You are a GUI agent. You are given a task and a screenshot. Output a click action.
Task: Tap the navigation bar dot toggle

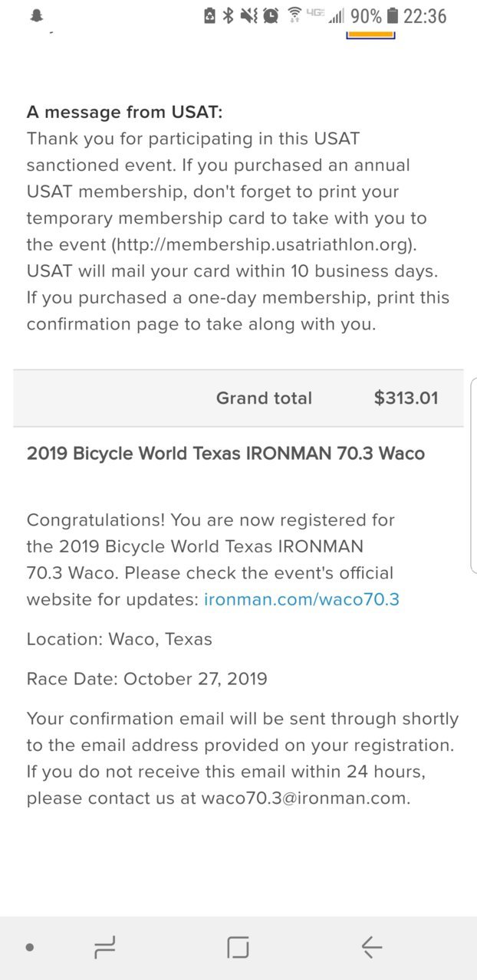29,948
